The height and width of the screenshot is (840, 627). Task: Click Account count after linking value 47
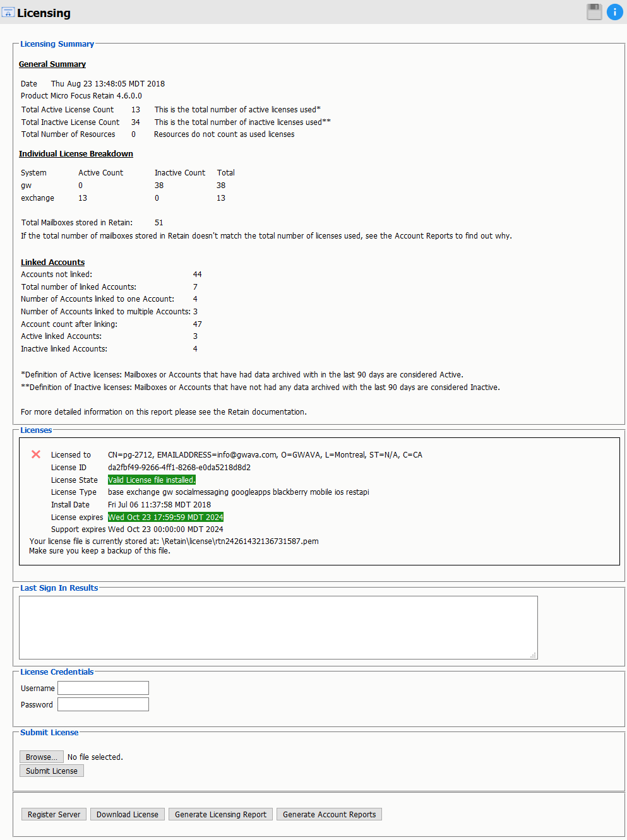click(x=198, y=324)
